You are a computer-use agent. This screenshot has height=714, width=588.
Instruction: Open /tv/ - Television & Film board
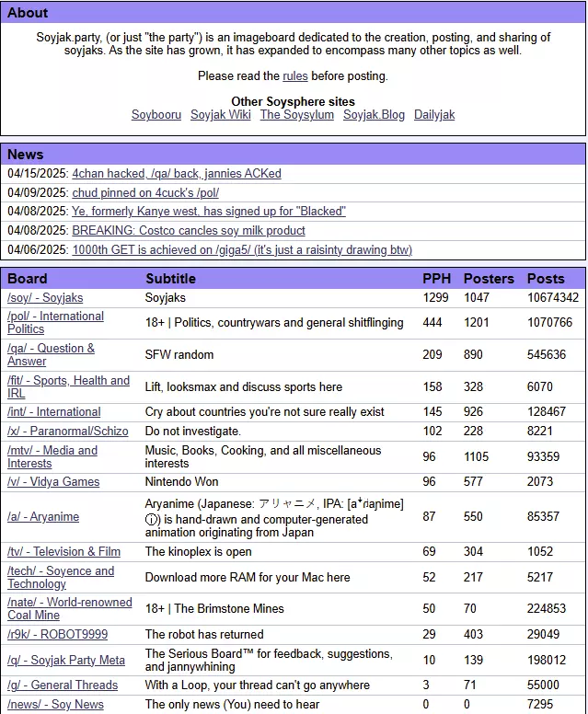point(63,552)
